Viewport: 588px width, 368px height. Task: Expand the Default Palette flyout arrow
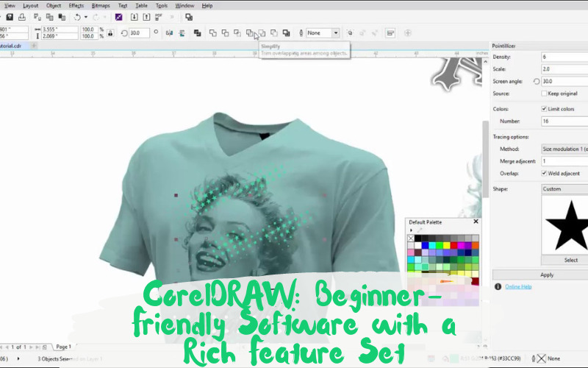(x=411, y=230)
